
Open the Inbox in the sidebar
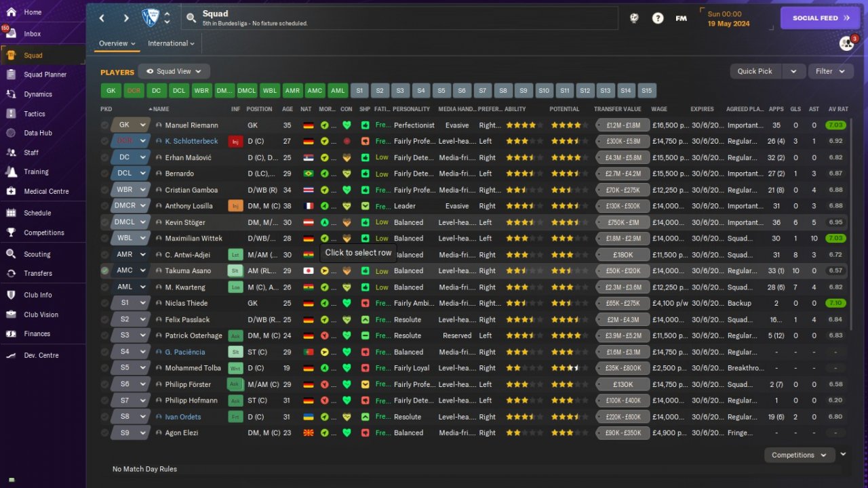(x=33, y=34)
